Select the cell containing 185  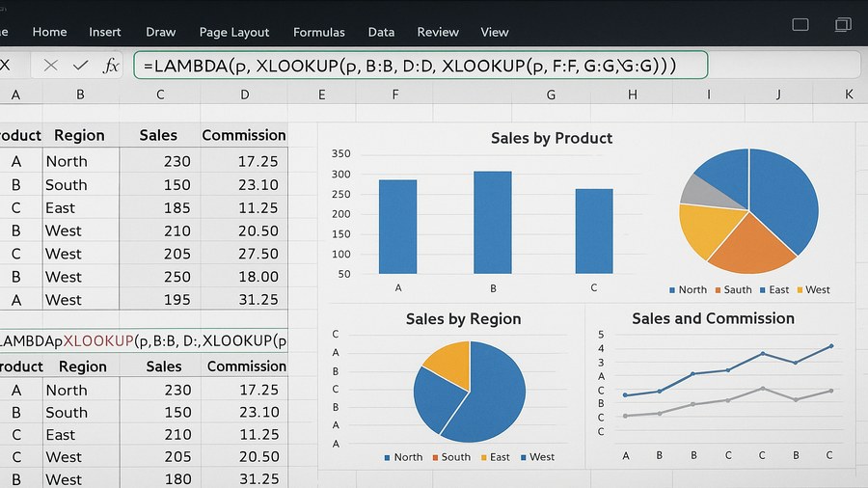(x=160, y=207)
